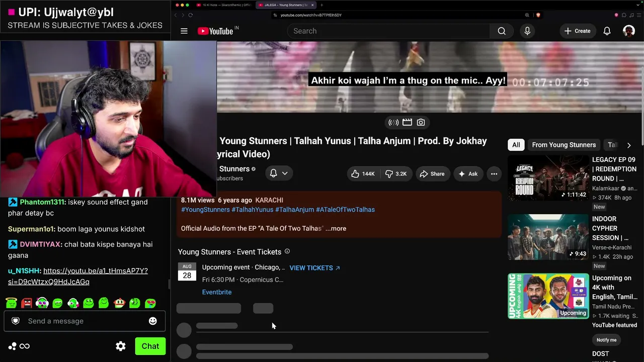Start voice search with the microphone
Image resolution: width=644 pixels, height=362 pixels.
click(x=527, y=31)
